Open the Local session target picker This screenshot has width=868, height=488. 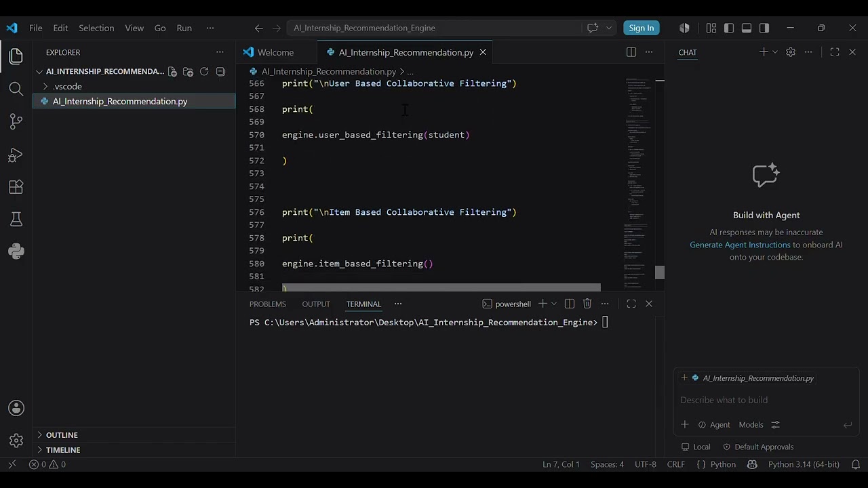(x=696, y=447)
